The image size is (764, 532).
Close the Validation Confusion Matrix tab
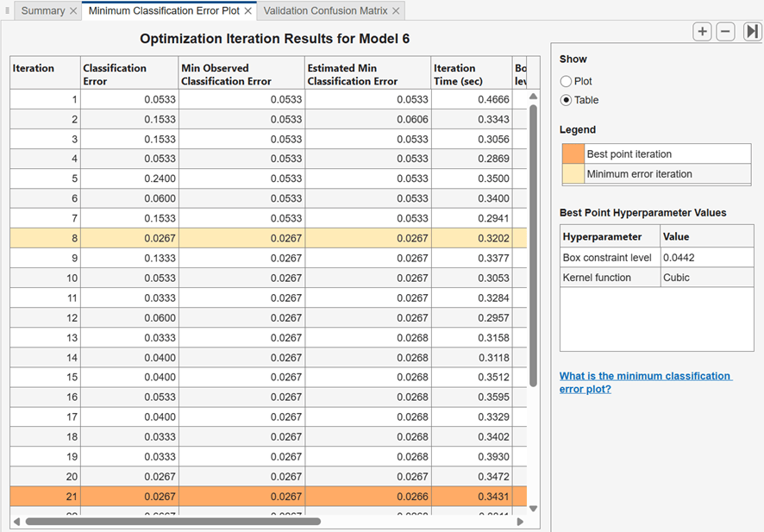click(396, 10)
